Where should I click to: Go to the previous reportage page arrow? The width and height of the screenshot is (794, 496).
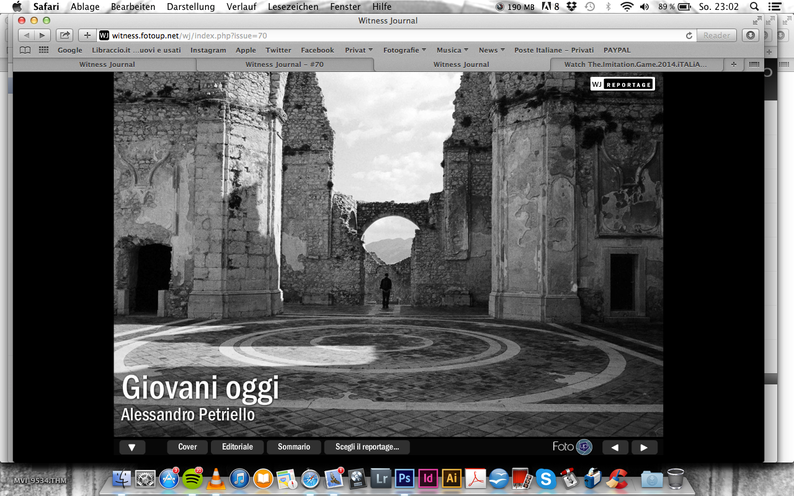pos(614,447)
